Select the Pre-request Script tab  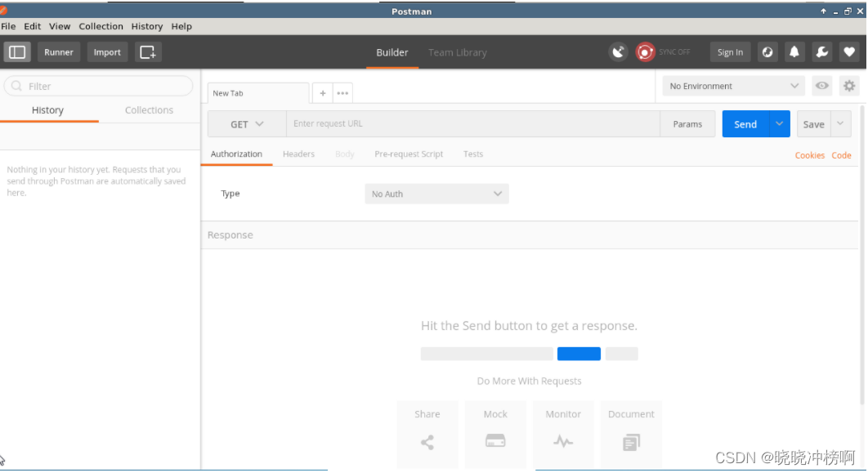[x=409, y=154]
